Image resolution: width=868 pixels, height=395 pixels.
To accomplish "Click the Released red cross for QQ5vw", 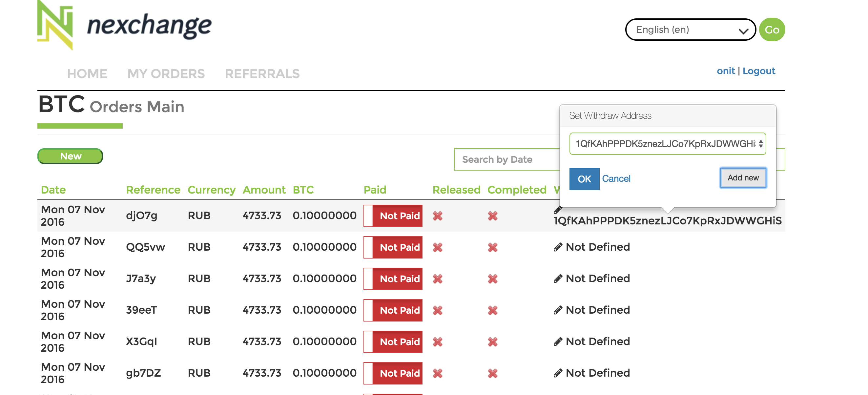I will tap(438, 247).
